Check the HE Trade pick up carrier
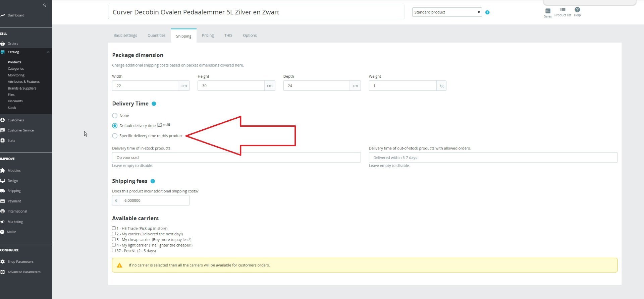644x299 pixels. tap(114, 228)
